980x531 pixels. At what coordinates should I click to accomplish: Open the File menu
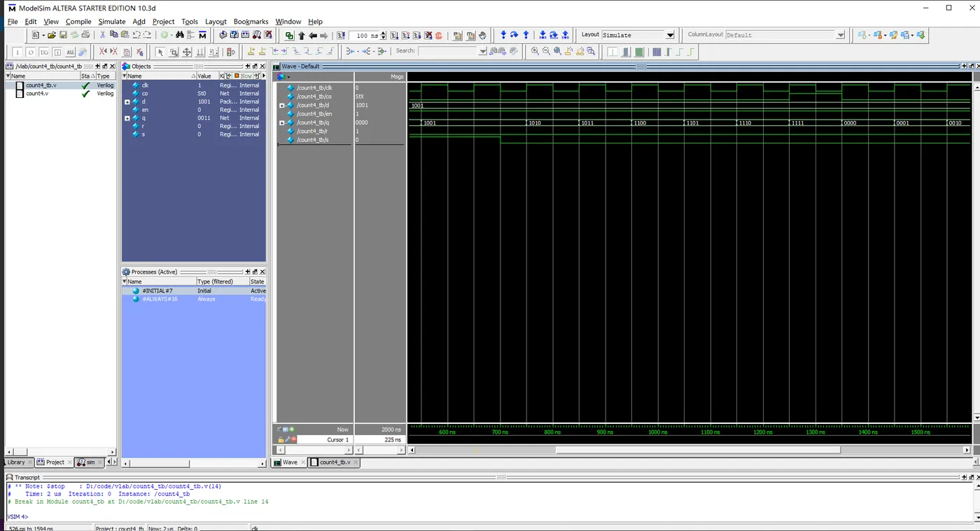pos(13,22)
